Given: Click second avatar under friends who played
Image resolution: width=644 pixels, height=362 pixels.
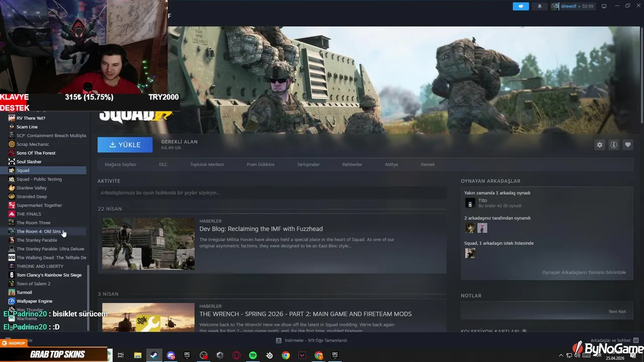Looking at the screenshot, I should tap(482, 228).
